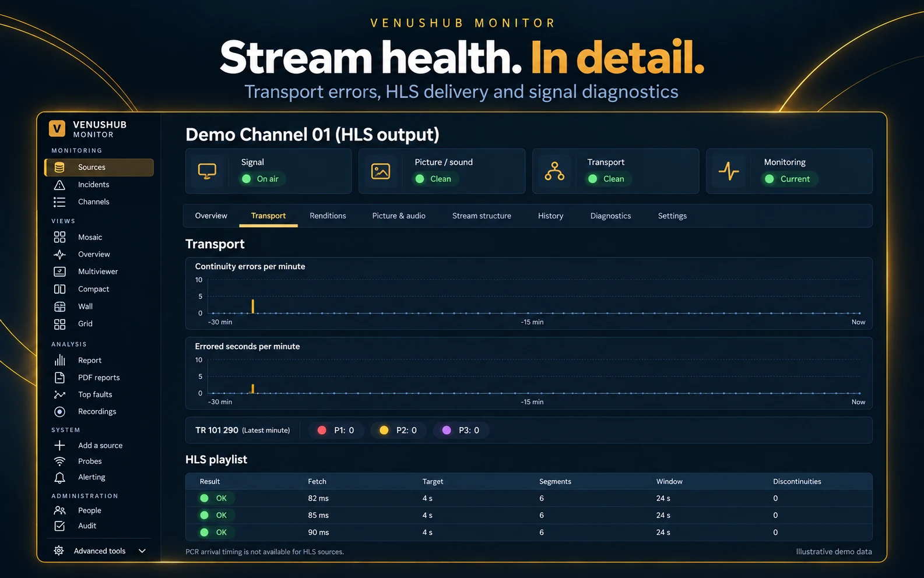
Task: Click the 82 ms fetch value
Action: click(318, 498)
